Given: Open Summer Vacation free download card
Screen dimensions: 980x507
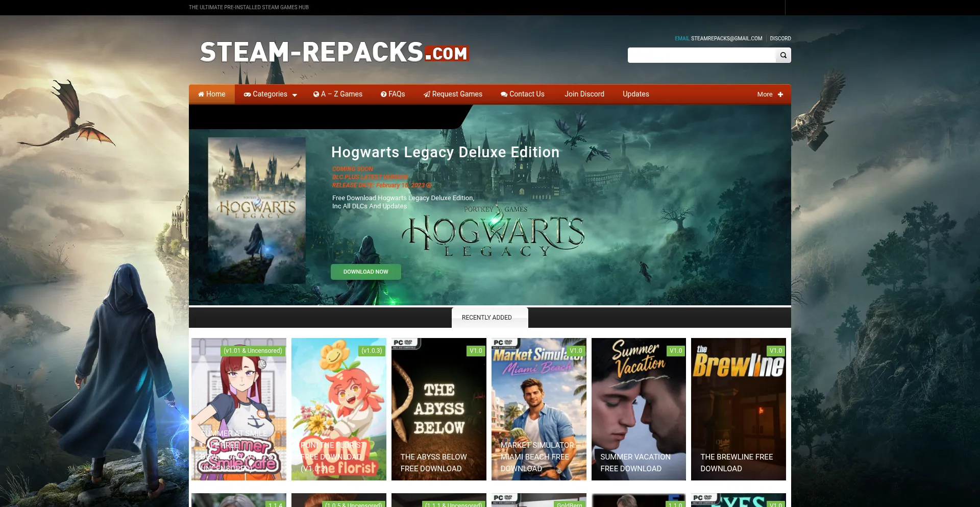Looking at the screenshot, I should [x=639, y=409].
